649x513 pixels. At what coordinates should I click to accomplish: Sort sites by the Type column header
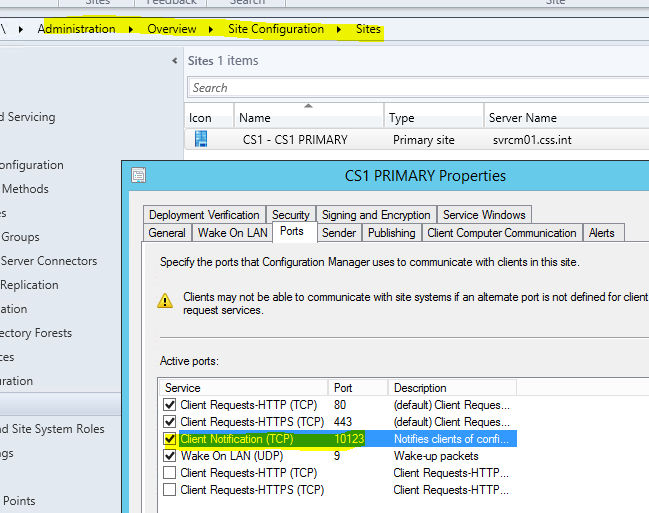point(434,118)
